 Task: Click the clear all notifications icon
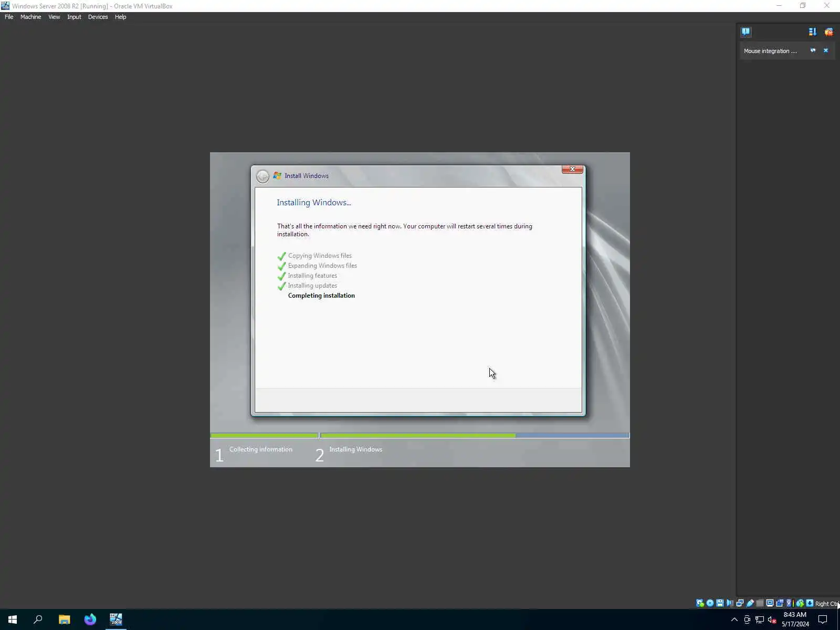coord(828,32)
